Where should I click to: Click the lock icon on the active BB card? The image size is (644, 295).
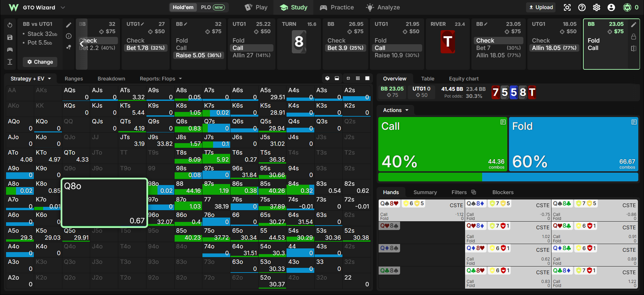click(x=633, y=36)
